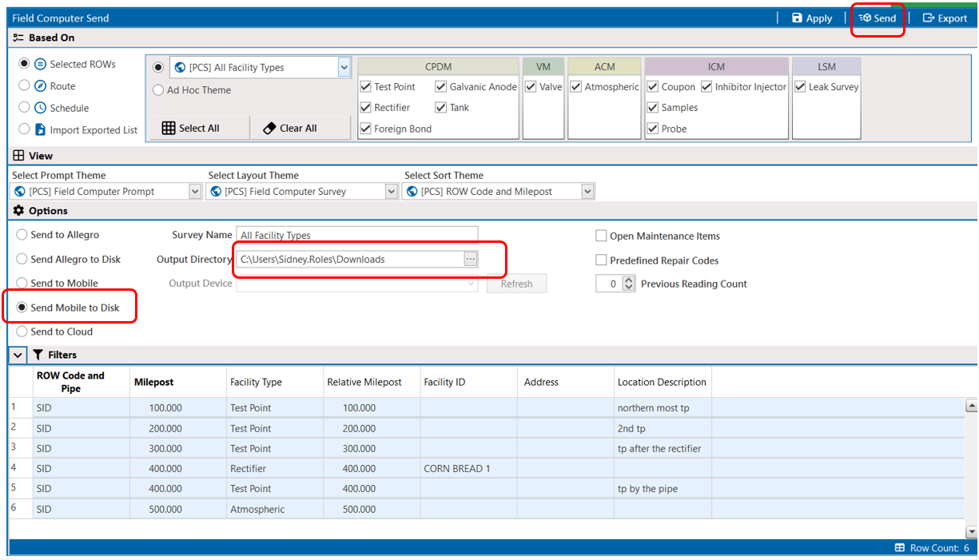Click the Schedule clock icon

click(40, 107)
